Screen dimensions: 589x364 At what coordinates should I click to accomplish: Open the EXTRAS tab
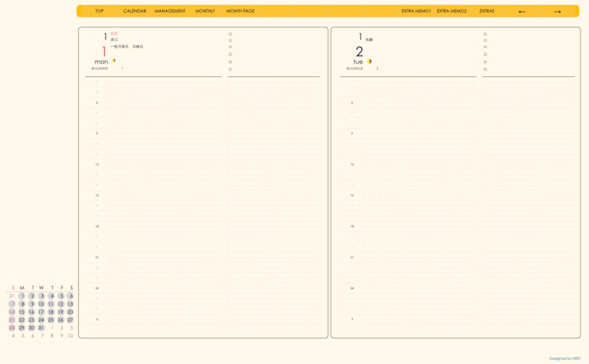487,11
